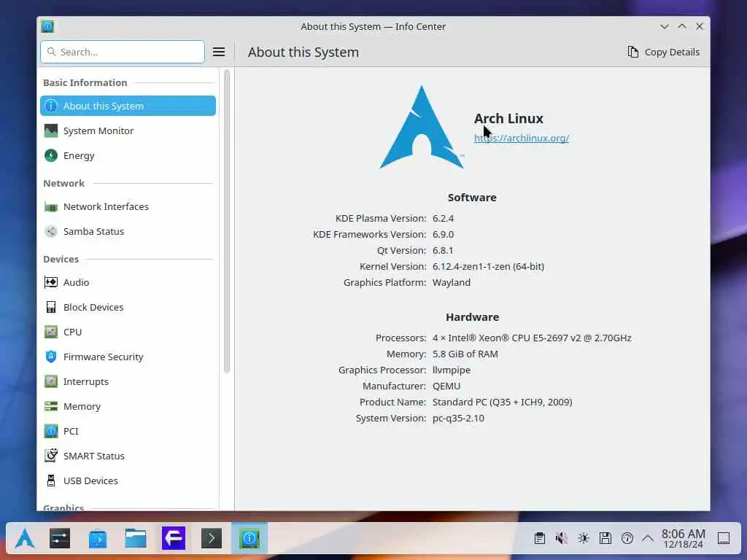
Task: Click the Graphics Processor value llvmpipe
Action: [451, 370]
